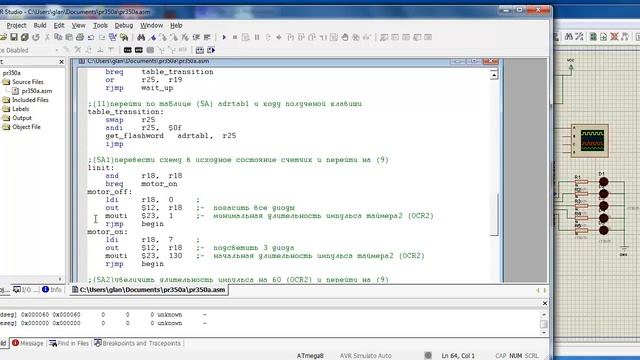The height and width of the screenshot is (360, 640).
Task: Click the find binoculars icon in Proteus toolbar
Action: pos(569,37)
